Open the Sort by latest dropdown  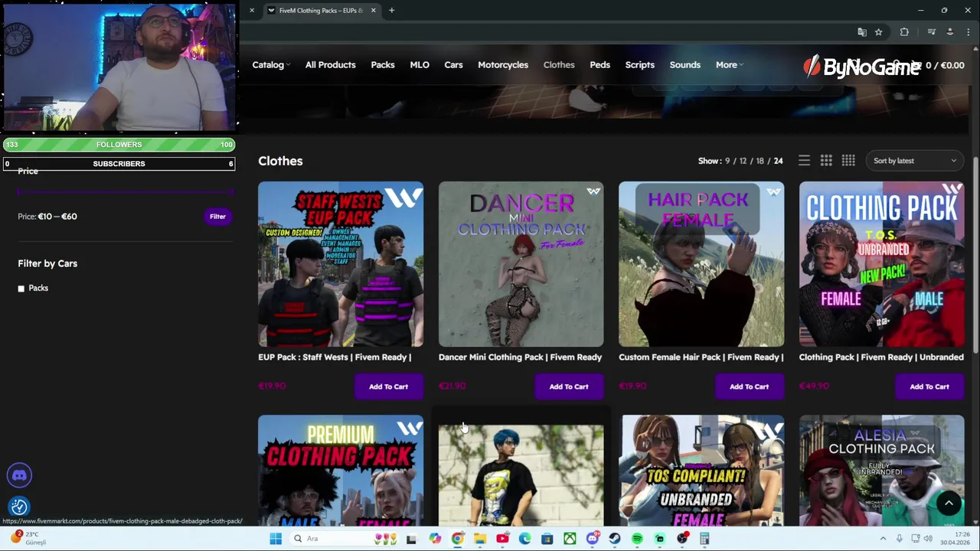point(915,161)
